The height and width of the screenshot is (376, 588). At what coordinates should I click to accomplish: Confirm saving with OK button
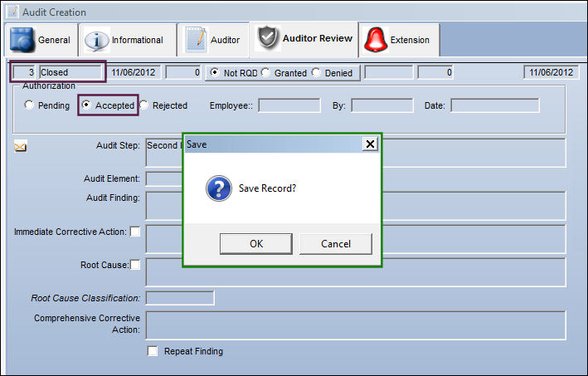point(256,244)
